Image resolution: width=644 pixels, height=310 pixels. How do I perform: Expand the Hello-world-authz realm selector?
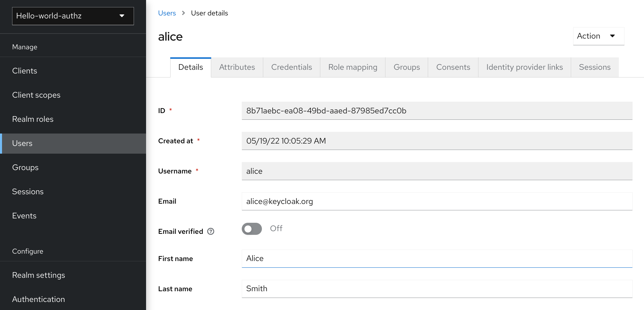73,16
